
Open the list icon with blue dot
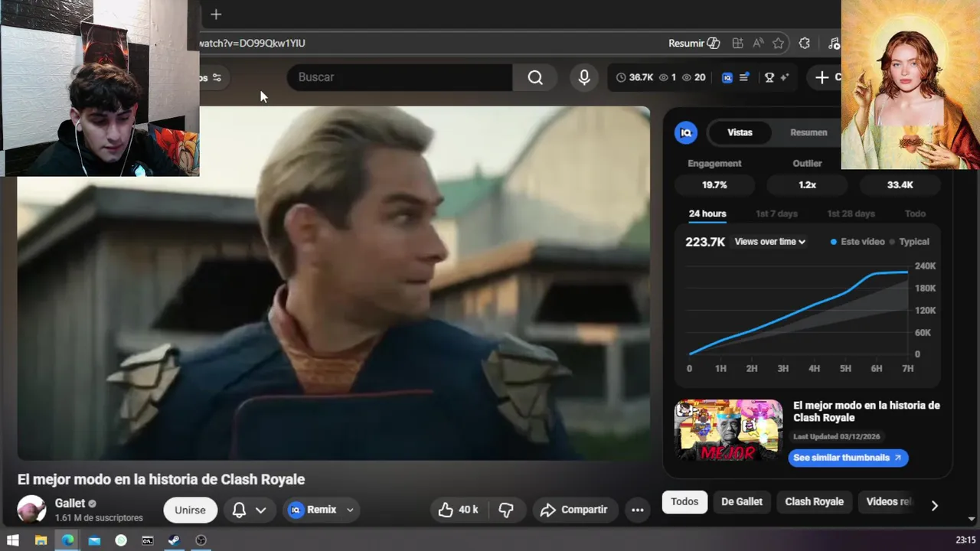click(x=744, y=77)
